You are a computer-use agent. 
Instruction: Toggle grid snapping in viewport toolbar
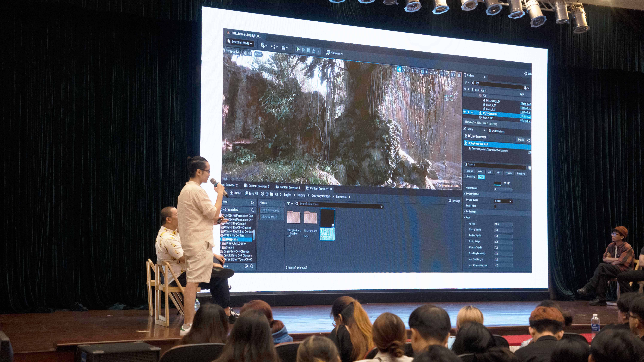[422, 72]
